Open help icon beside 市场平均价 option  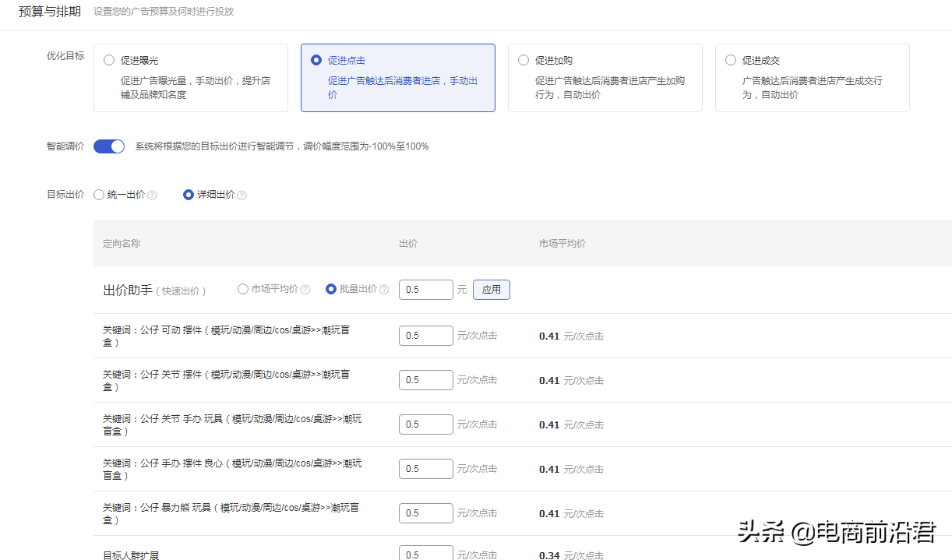tap(305, 290)
